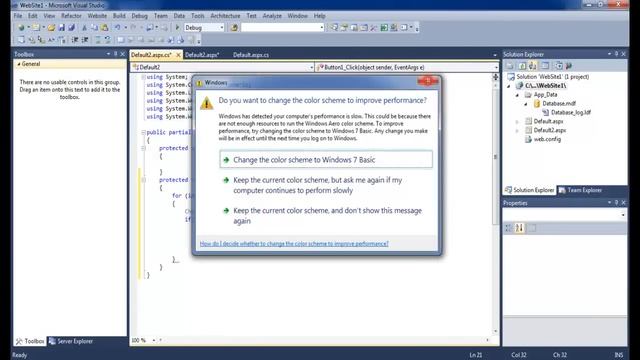Start debugging with the green play icon

click(177, 28)
